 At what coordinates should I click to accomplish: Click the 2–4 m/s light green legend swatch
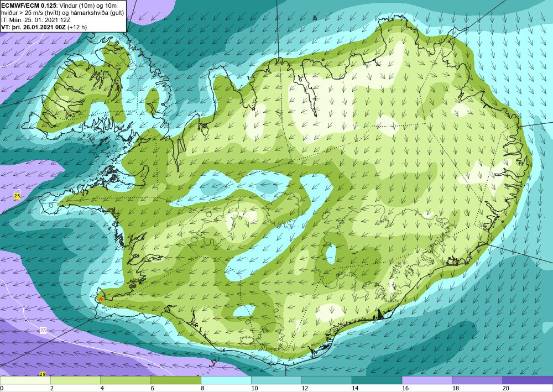click(x=75, y=380)
